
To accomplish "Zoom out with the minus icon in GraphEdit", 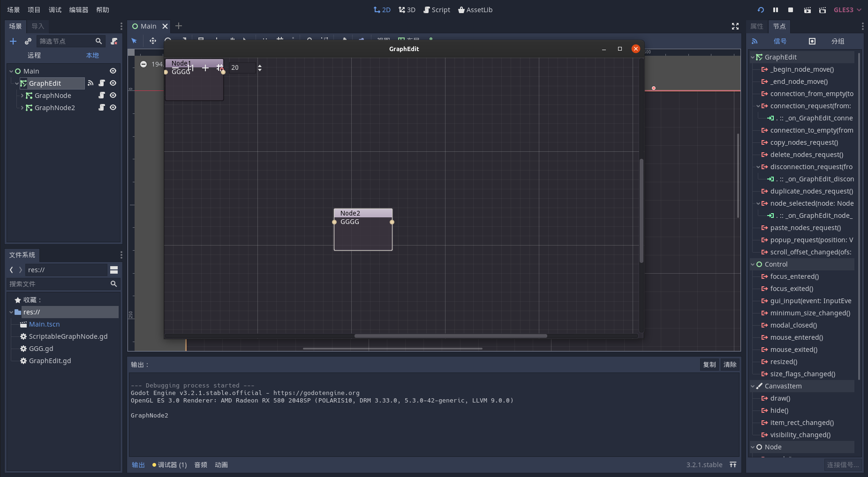I will [x=143, y=64].
